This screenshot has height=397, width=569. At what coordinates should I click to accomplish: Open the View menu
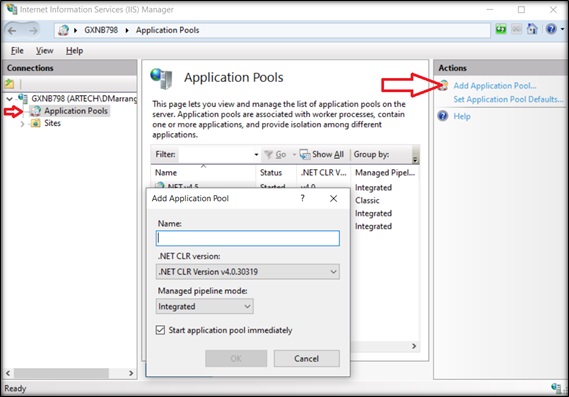coord(45,51)
